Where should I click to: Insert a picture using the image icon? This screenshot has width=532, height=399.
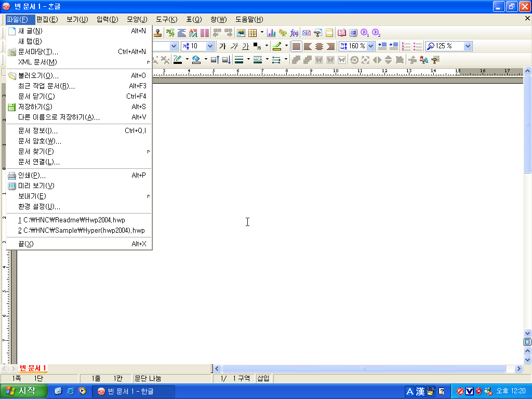click(241, 33)
